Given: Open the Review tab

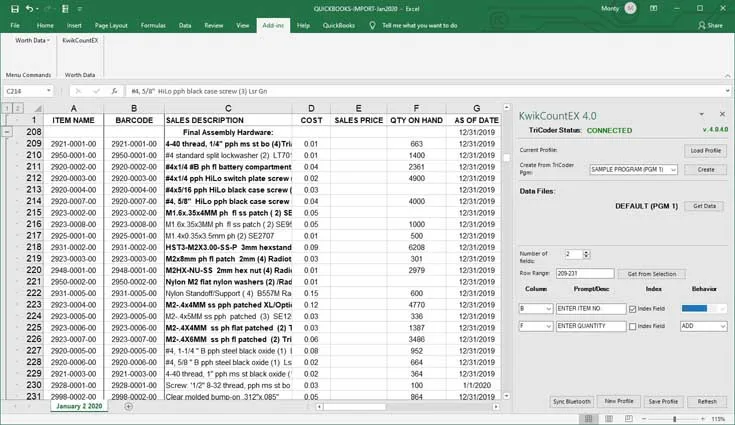Looking at the screenshot, I should coord(214,25).
